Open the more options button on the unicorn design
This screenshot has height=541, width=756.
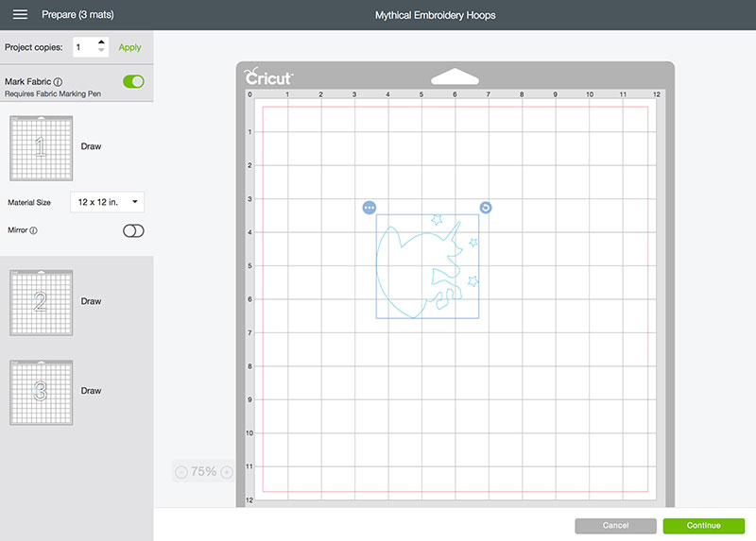pos(369,208)
